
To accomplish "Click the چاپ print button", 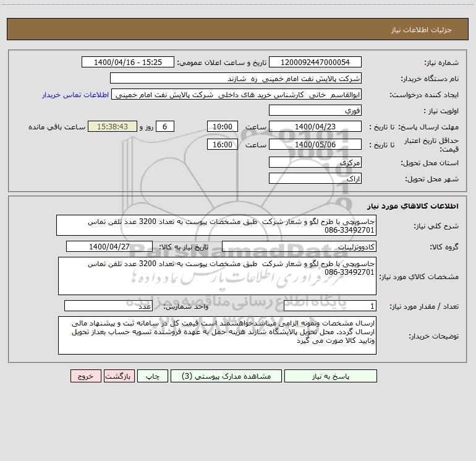I will 153,376.
